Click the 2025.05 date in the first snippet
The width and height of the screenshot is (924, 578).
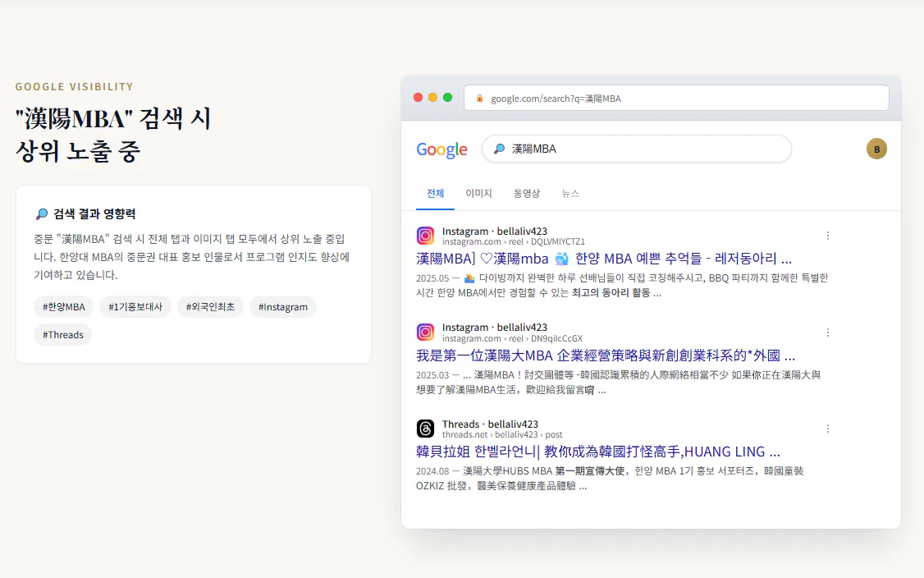pyautogui.click(x=432, y=278)
